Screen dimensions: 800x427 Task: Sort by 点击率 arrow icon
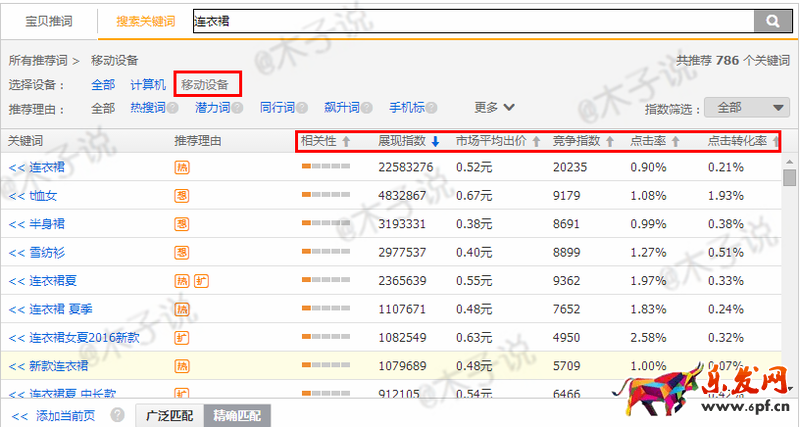click(x=675, y=142)
